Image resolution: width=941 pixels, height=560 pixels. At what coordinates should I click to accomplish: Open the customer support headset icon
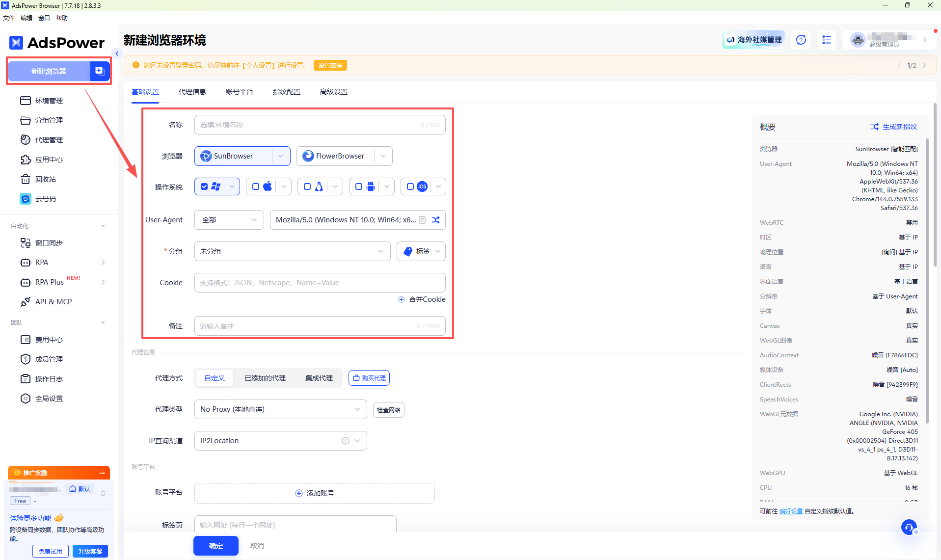tap(909, 528)
